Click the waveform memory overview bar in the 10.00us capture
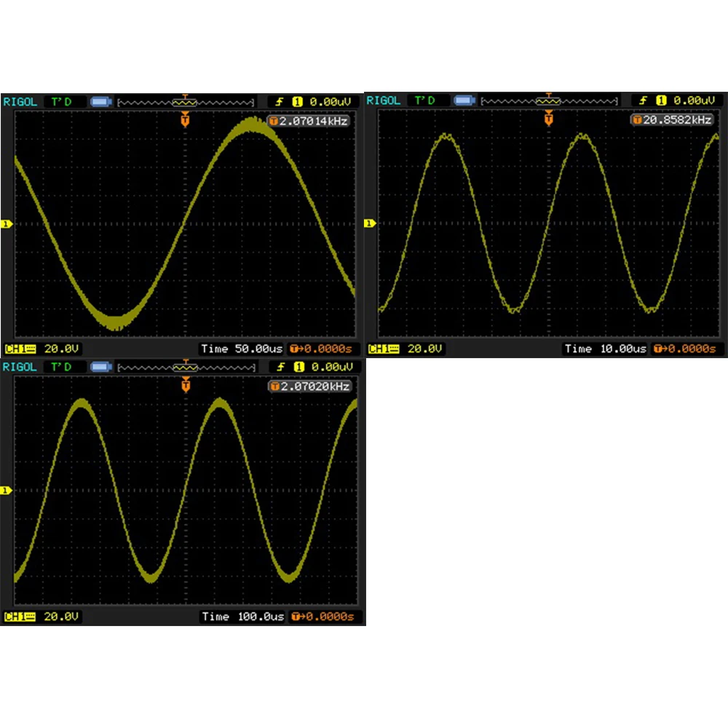Screen dimensions: 728x728 [549, 100]
